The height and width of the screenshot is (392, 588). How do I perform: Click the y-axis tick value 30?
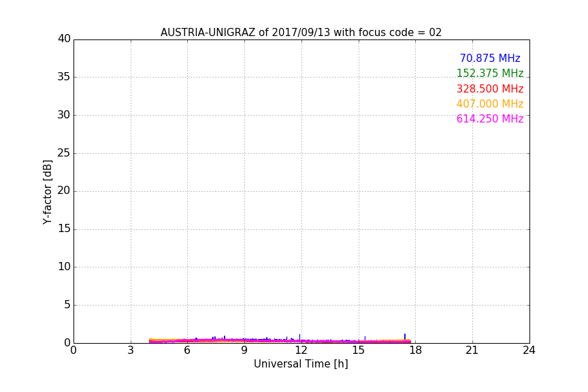pos(64,115)
